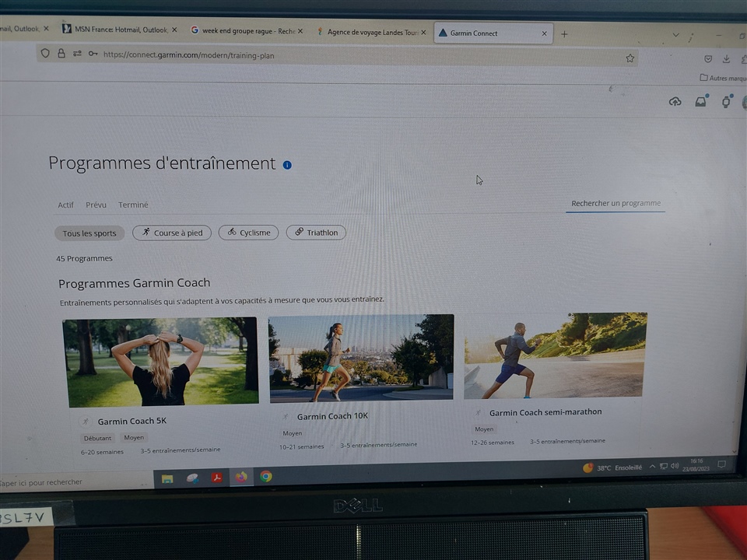Image resolution: width=747 pixels, height=560 pixels.
Task: Open the Garmin Coach 10K program
Action: pos(332,416)
